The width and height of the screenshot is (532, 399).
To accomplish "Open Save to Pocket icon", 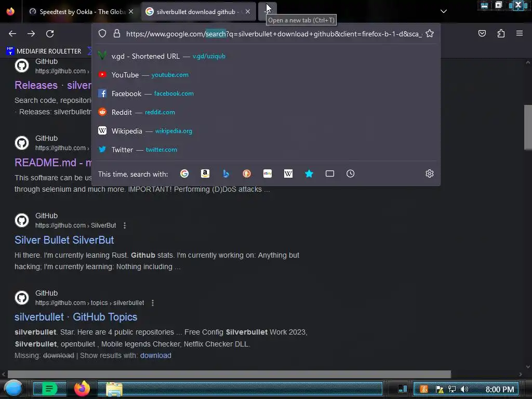I will (482, 33).
